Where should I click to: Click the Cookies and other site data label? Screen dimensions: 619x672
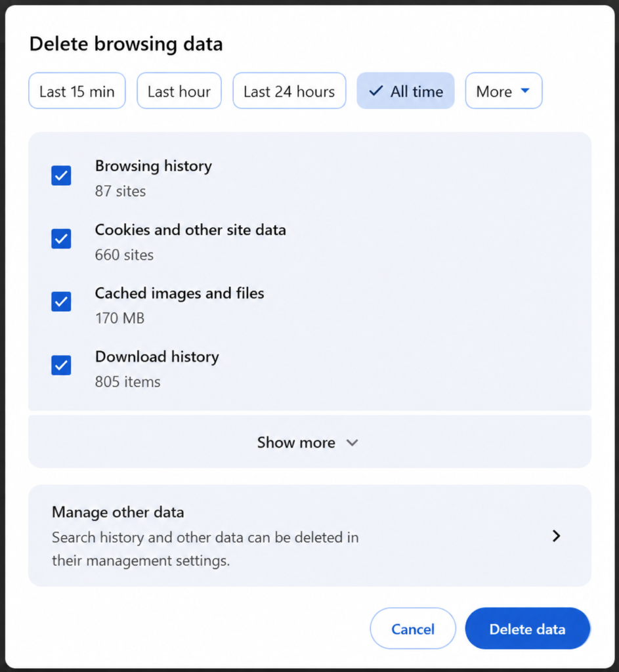(x=190, y=230)
